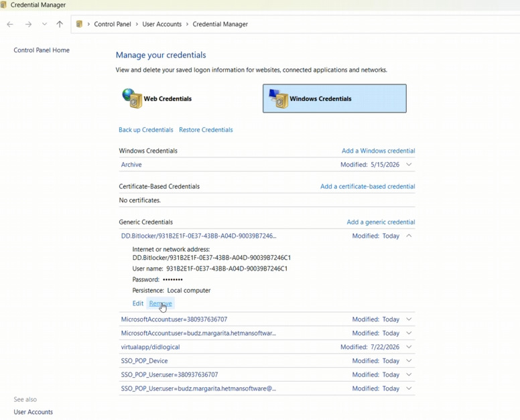Switch to the Windows Credentials tab

pyautogui.click(x=334, y=98)
